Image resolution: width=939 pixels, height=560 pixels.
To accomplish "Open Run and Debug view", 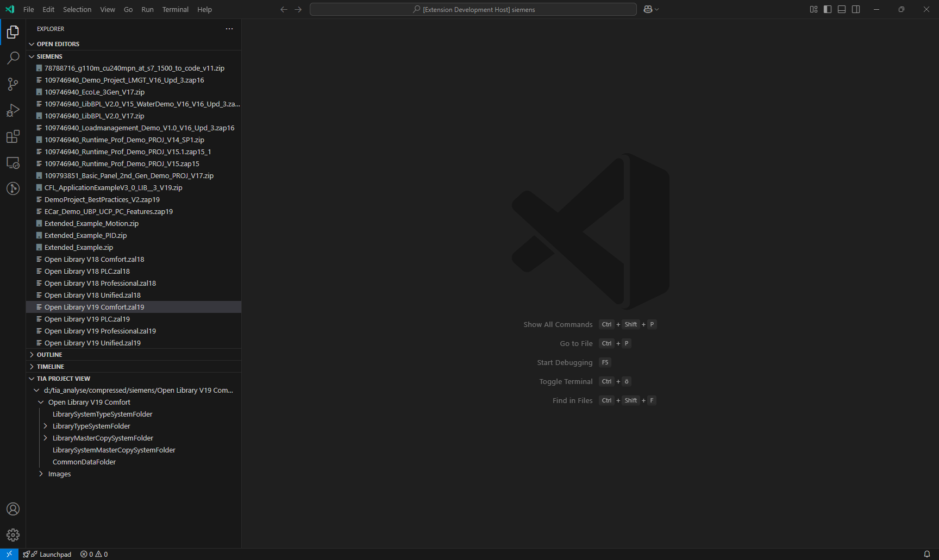I will [x=13, y=110].
